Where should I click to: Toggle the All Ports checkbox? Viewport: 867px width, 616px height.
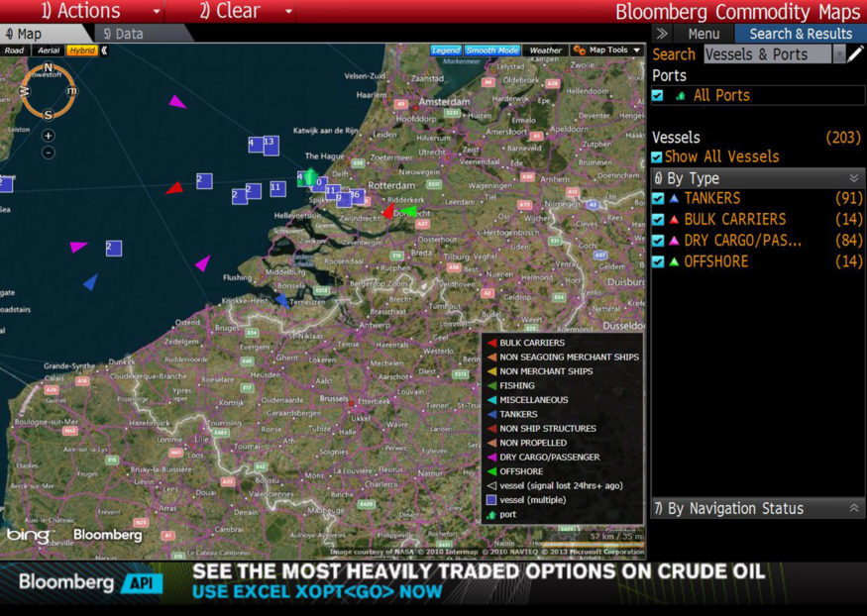coord(658,96)
